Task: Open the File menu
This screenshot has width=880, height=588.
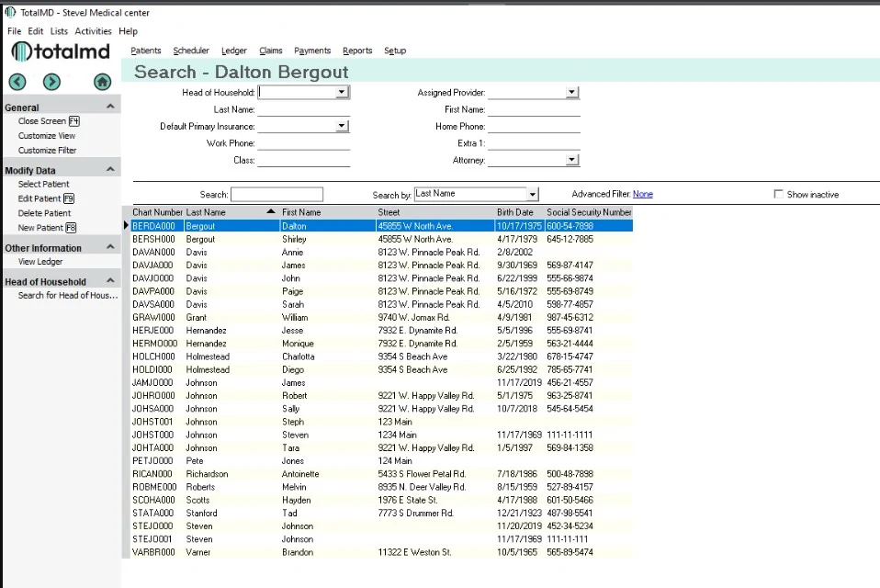Action: (14, 30)
